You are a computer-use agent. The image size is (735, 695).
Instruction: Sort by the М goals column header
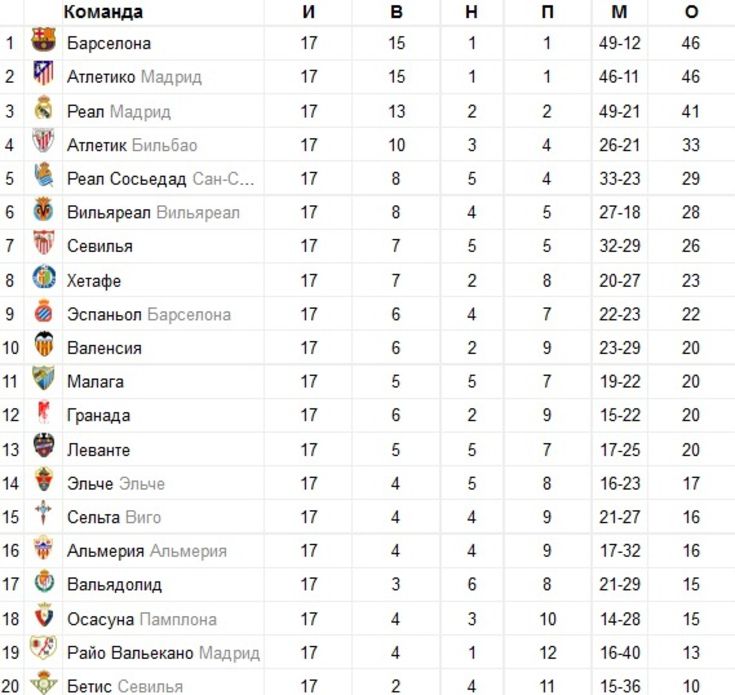click(619, 12)
